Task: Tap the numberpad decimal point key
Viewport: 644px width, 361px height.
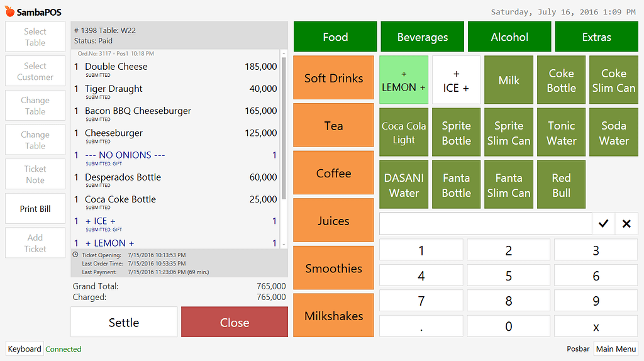Action: pyautogui.click(x=421, y=326)
